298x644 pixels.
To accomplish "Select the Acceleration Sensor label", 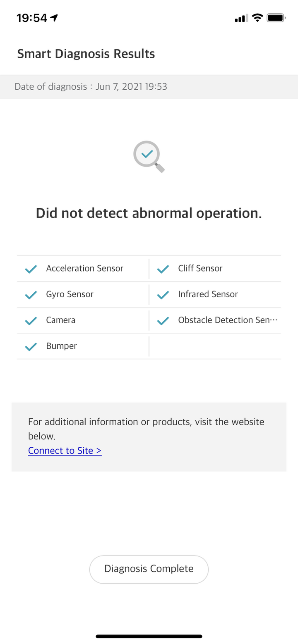I will 84,268.
